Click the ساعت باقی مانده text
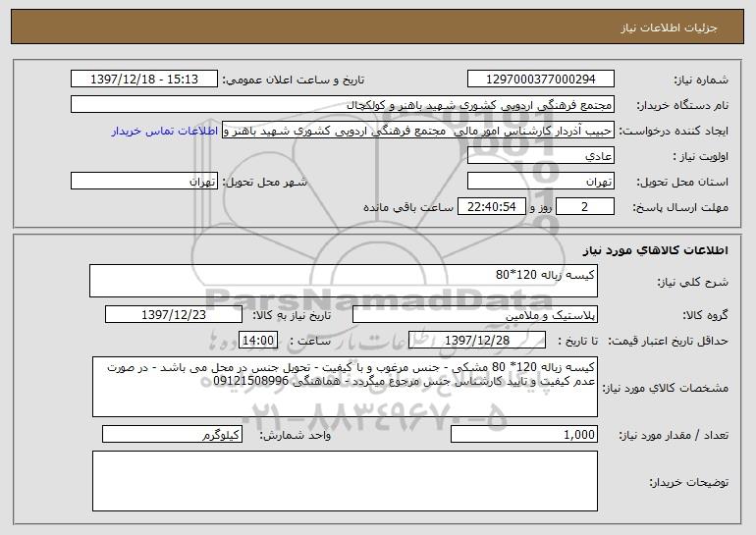This screenshot has height=535, width=756. (408, 207)
